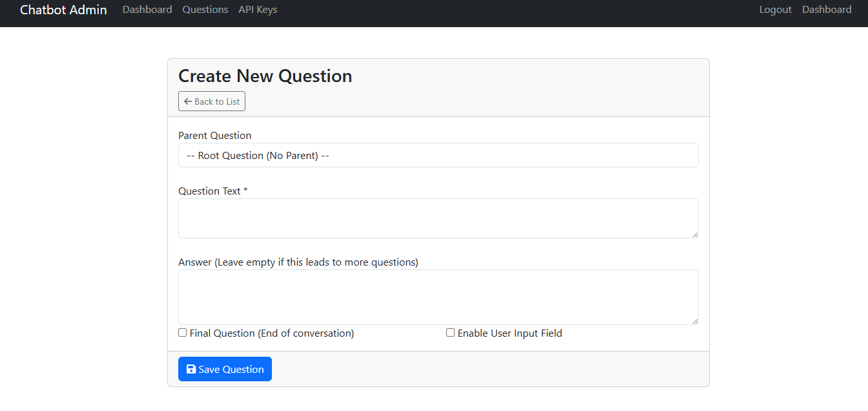868x411 pixels.
Task: Open the Dashboard link next to Chatbot Admin
Action: pos(147,10)
